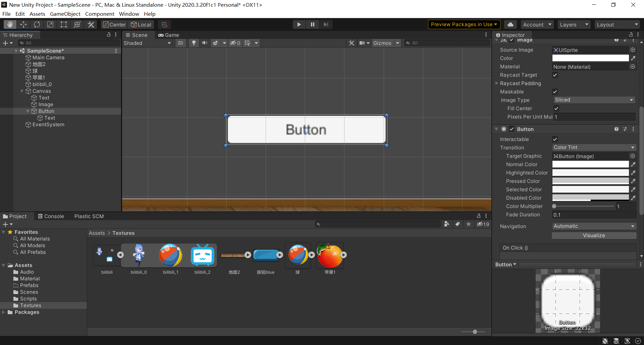644x345 pixels.
Task: Open the Image Type dropdown
Action: (594, 100)
